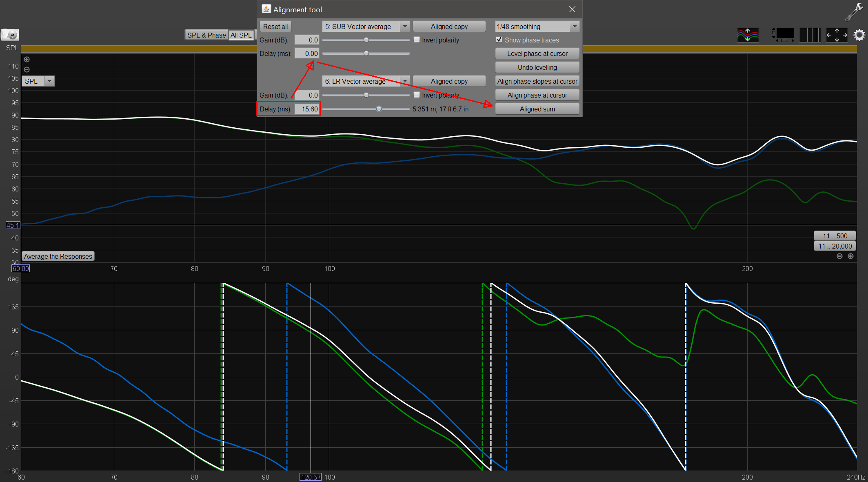Click the Java icon in the Alignment tool title
Viewport: 868px width, 482px height.
coord(266,9)
